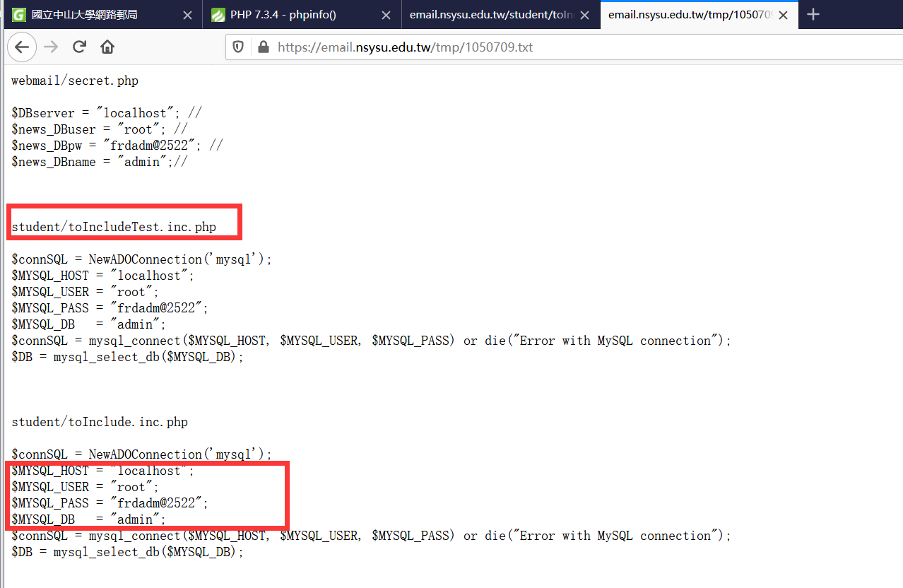Switch to PHP 7.3.4 phpinfo() tab
The image size is (903, 588).
coord(302,14)
